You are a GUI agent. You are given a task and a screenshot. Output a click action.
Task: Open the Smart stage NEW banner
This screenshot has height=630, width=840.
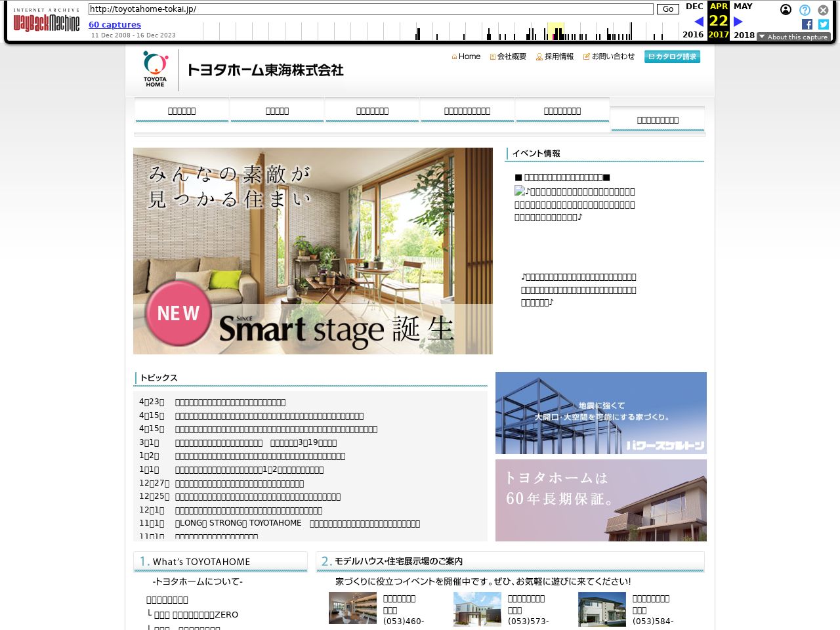coord(313,251)
